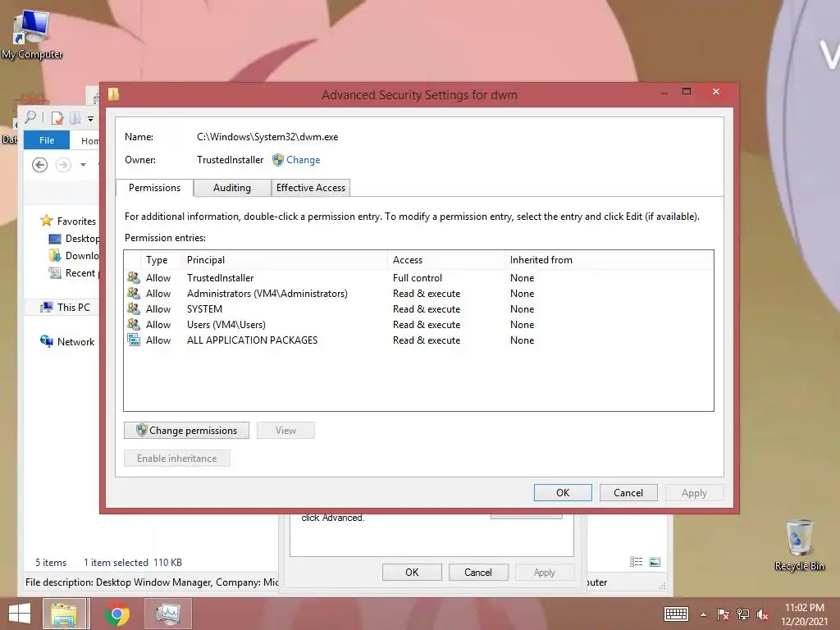Viewport: 840px width, 630px height.
Task: Change the owner via Change link
Action: pyautogui.click(x=303, y=160)
